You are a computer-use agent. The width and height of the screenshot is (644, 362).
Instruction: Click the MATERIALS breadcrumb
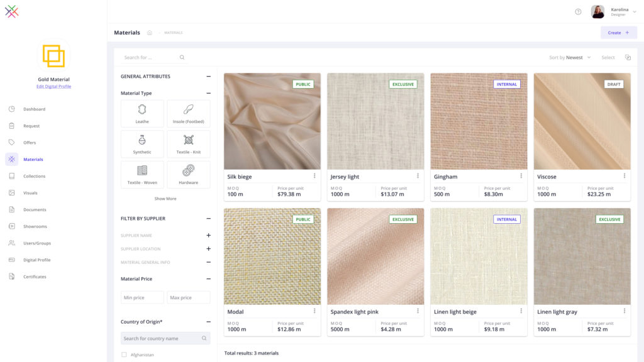pos(174,33)
